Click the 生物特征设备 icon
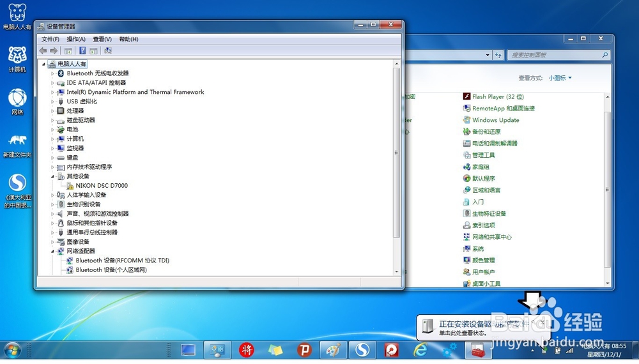Image resolution: width=639 pixels, height=364 pixels. click(466, 214)
